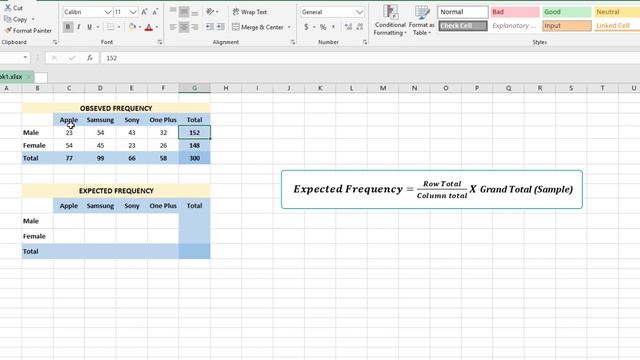The height and width of the screenshot is (360, 640).
Task: Activate the Format Painter brush
Action: 28,31
